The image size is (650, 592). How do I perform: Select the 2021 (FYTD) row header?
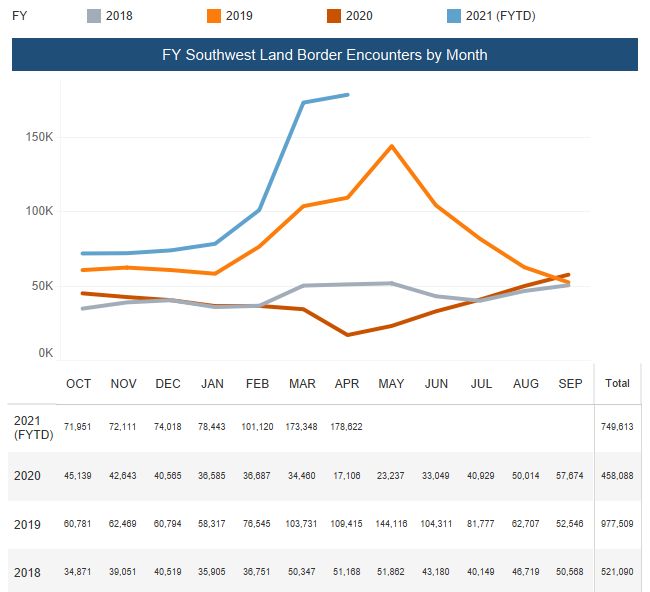pos(30,429)
